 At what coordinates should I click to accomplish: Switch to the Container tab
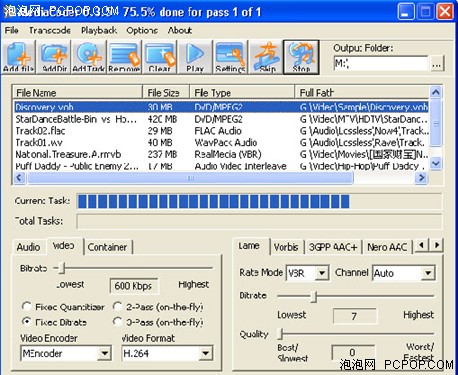click(x=107, y=247)
